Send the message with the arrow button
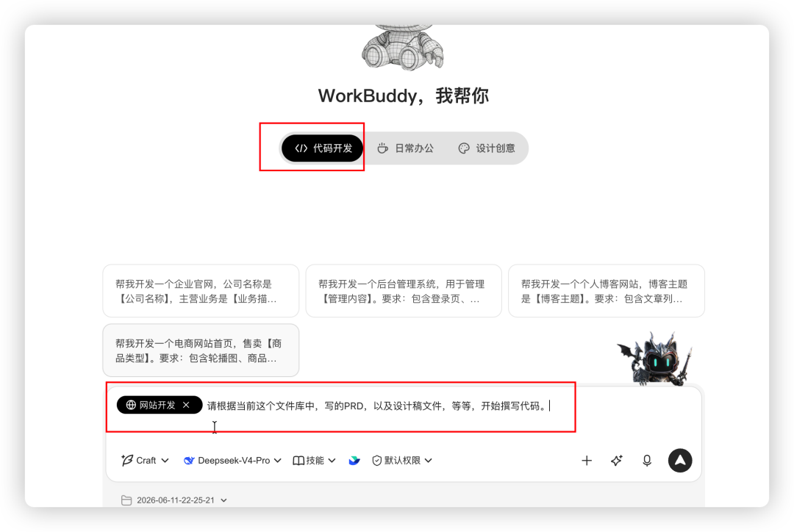 pyautogui.click(x=680, y=461)
